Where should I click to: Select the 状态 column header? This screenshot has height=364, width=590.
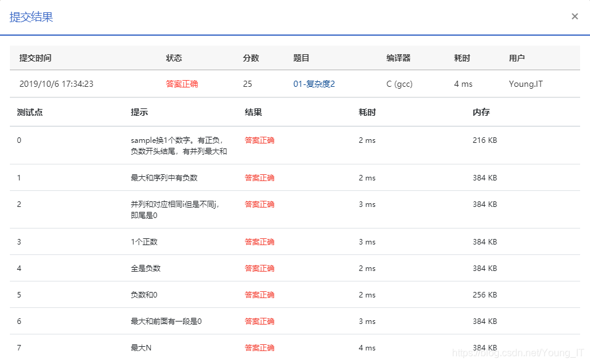click(174, 57)
